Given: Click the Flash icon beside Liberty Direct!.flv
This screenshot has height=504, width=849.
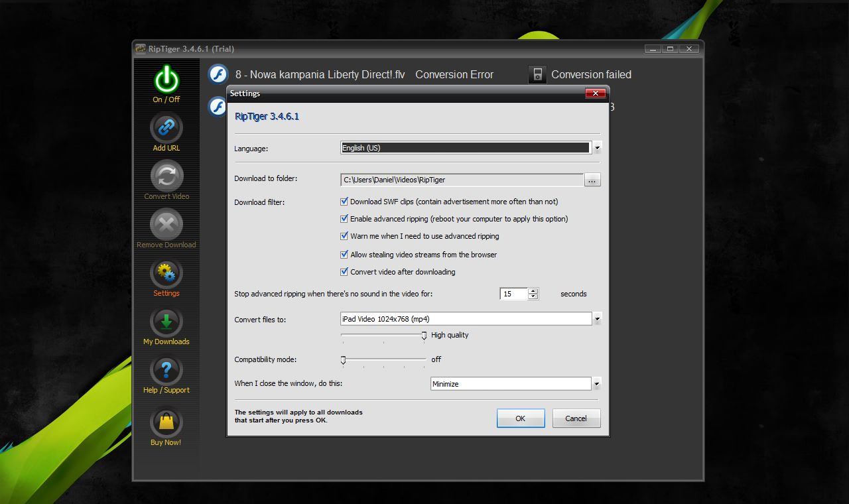Looking at the screenshot, I should 218,74.
